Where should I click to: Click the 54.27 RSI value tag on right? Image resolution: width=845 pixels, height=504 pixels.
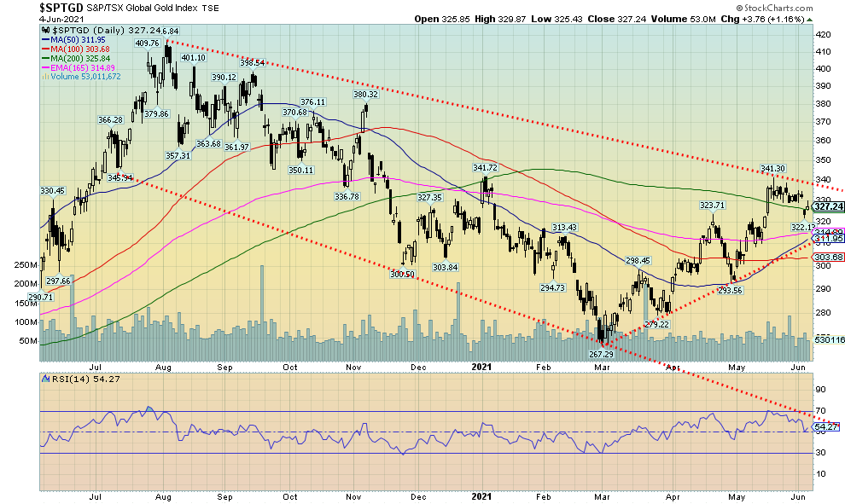[x=830, y=426]
